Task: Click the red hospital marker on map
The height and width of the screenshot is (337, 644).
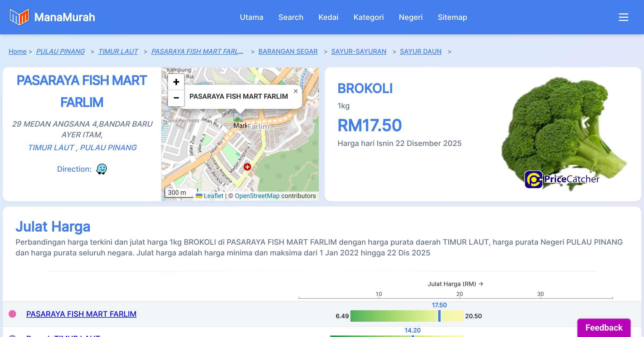Action: pos(247,167)
